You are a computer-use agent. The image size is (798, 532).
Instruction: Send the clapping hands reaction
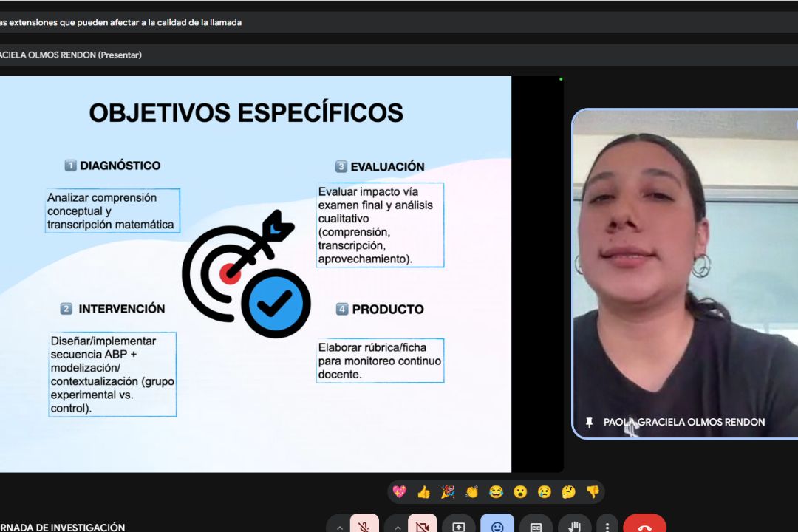[471, 492]
